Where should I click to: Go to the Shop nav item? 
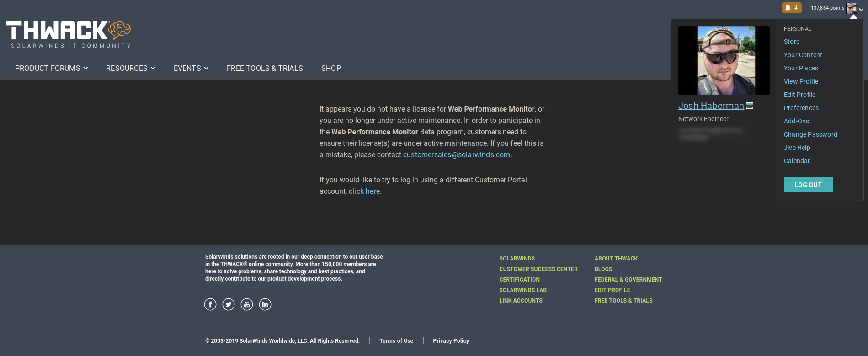click(331, 68)
